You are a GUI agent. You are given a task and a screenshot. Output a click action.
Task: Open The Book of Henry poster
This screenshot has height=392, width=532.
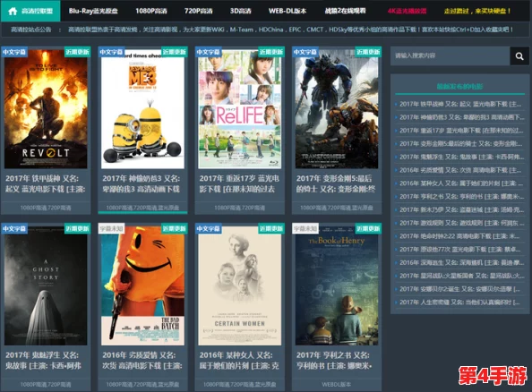337,285
